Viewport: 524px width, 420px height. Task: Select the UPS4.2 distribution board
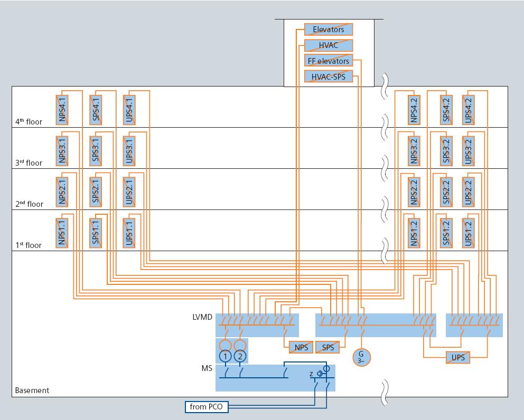coord(469,109)
